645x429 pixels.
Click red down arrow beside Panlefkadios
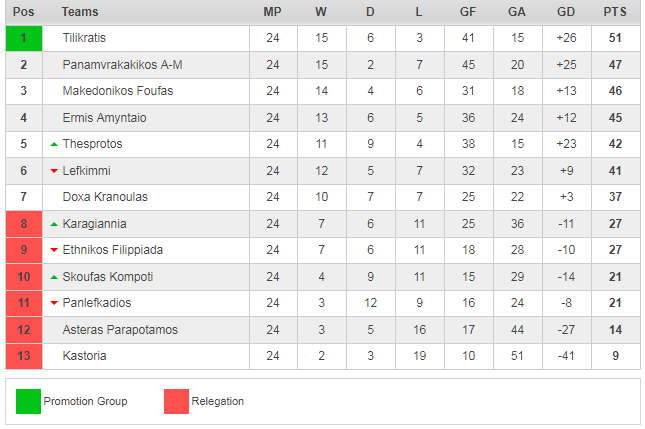[x=54, y=303]
